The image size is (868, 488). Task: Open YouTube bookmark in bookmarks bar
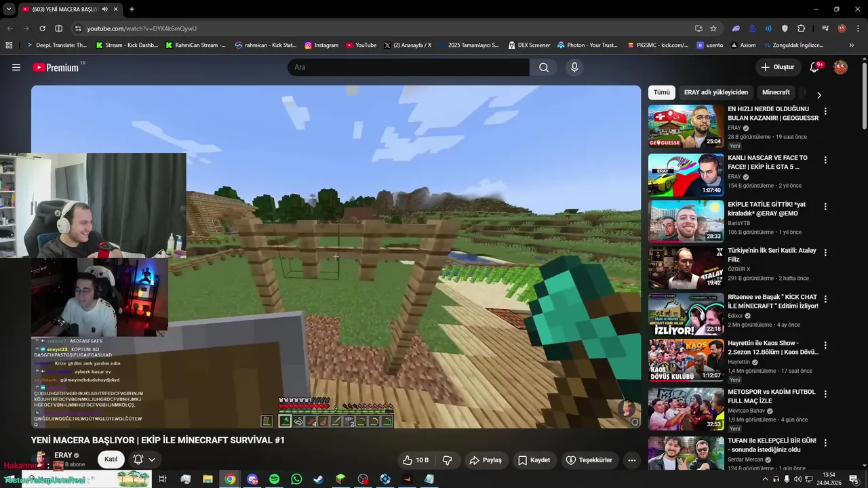pos(361,45)
